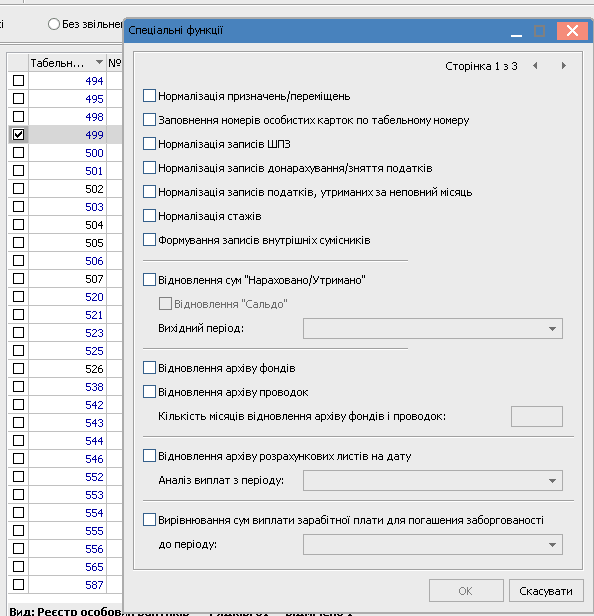Check Заповнення номерів особистих карток option
This screenshot has height=616, width=594.
pos(149,119)
